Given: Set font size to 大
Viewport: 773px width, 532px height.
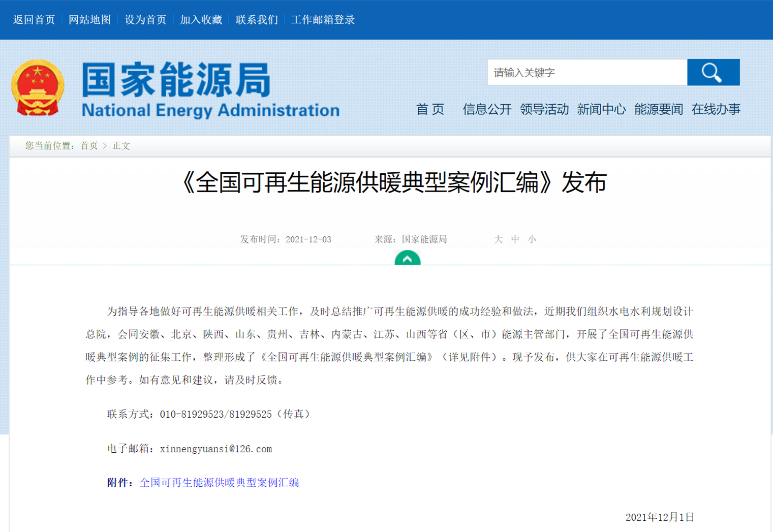Looking at the screenshot, I should 498,239.
